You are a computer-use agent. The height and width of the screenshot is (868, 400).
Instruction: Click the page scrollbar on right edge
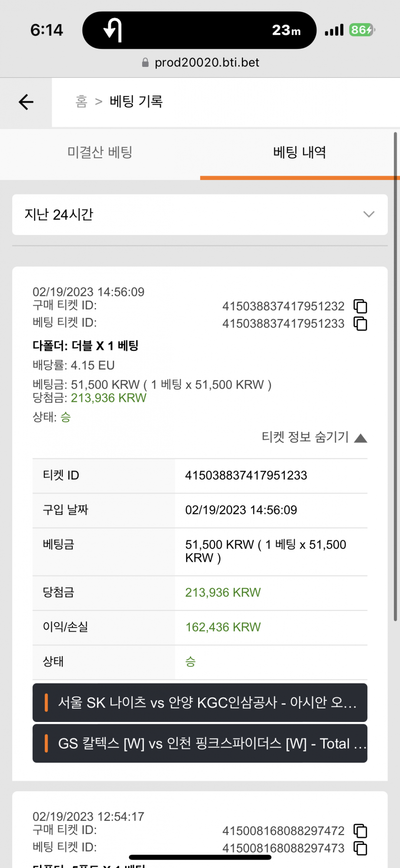(x=395, y=377)
